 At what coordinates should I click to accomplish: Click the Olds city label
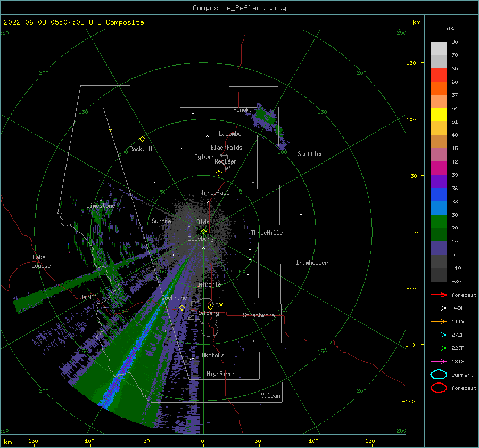(203, 222)
